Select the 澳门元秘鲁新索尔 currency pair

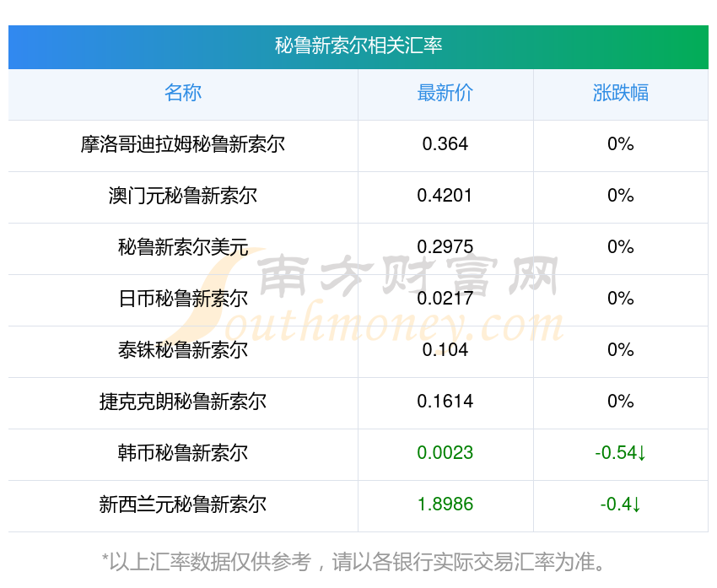(183, 196)
